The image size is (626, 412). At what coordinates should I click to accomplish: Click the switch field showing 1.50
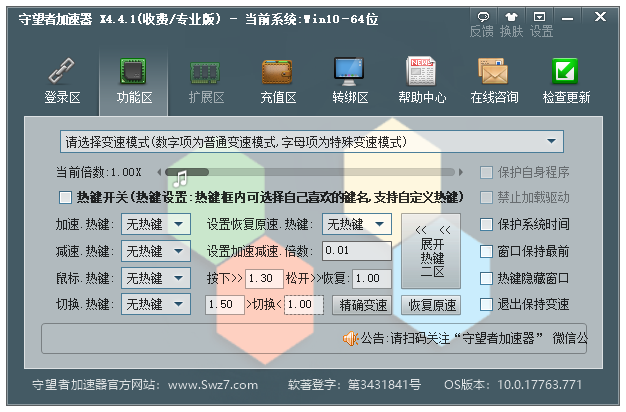(225, 305)
